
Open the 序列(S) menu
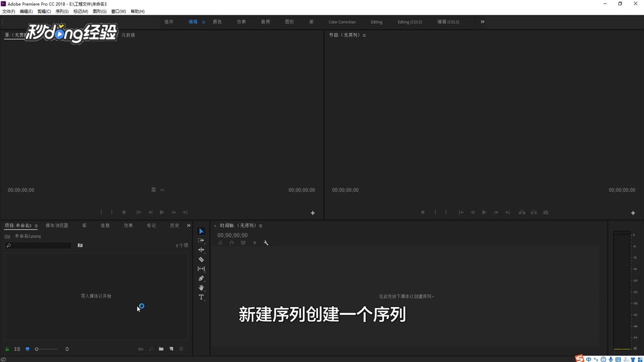pos(62,11)
